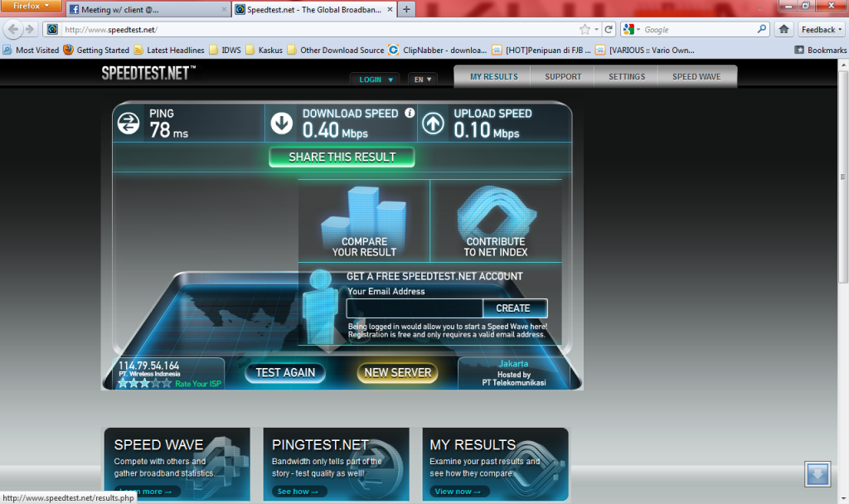Open the ClipNabber bookmark
Viewport: 849px width, 504px height.
click(438, 50)
